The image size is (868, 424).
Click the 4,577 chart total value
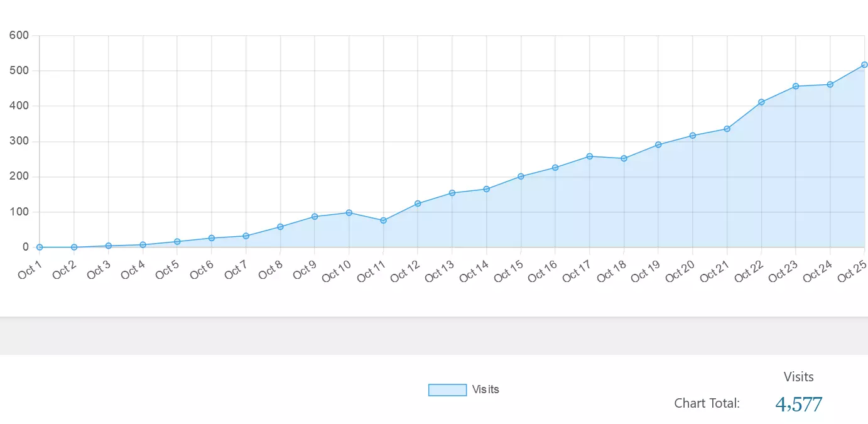(798, 405)
